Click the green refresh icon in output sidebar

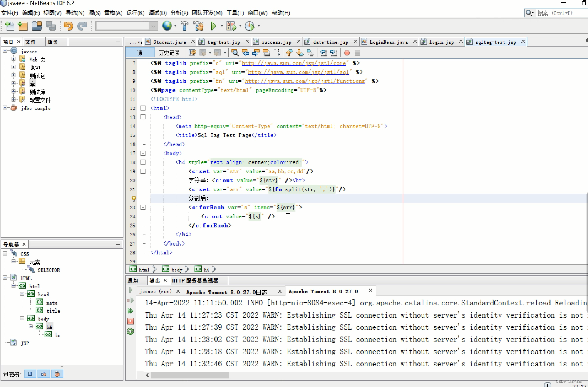pos(131,331)
